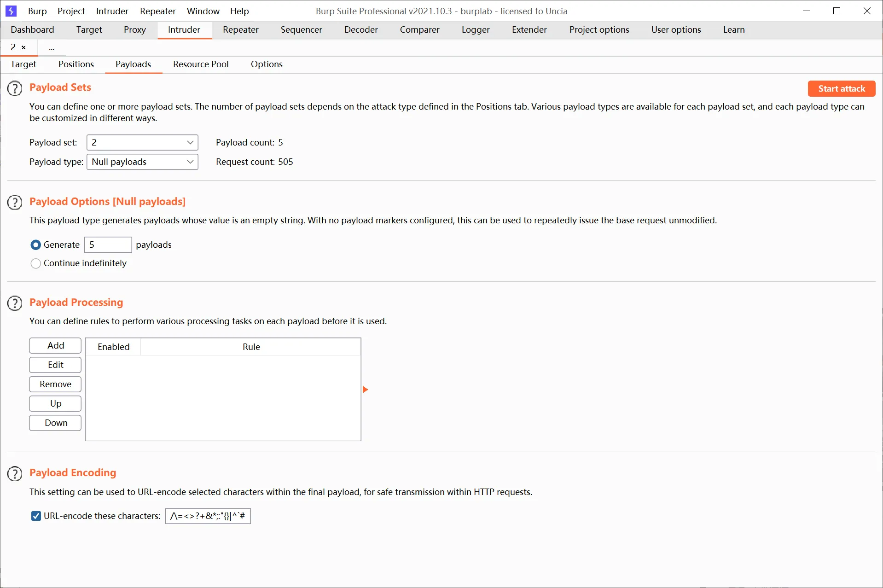Open the Window menu
Viewport: 883px width, 588px height.
(x=203, y=11)
